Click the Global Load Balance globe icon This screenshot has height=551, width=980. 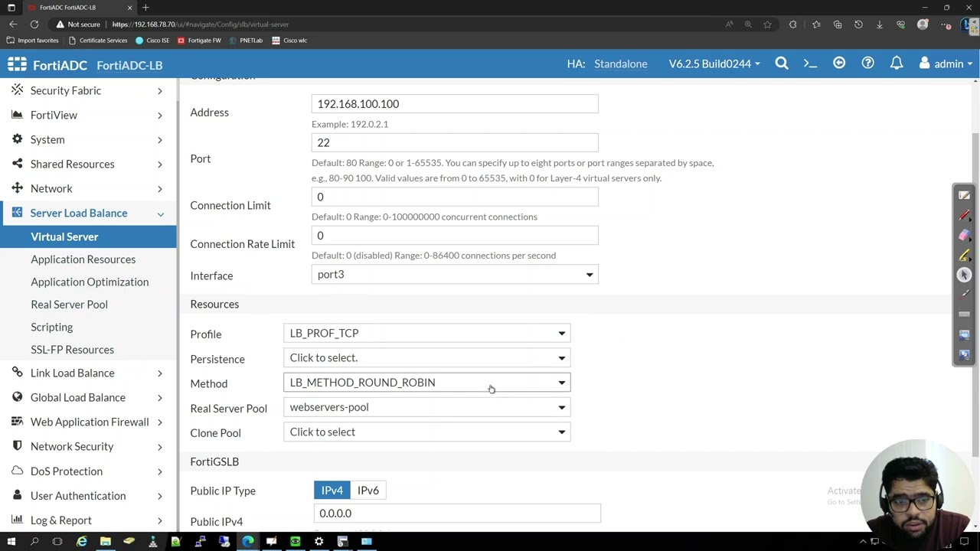click(x=17, y=397)
